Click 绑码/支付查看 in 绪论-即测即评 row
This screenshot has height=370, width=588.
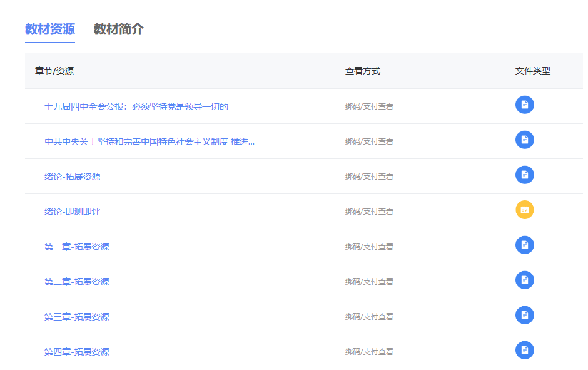[x=369, y=212]
